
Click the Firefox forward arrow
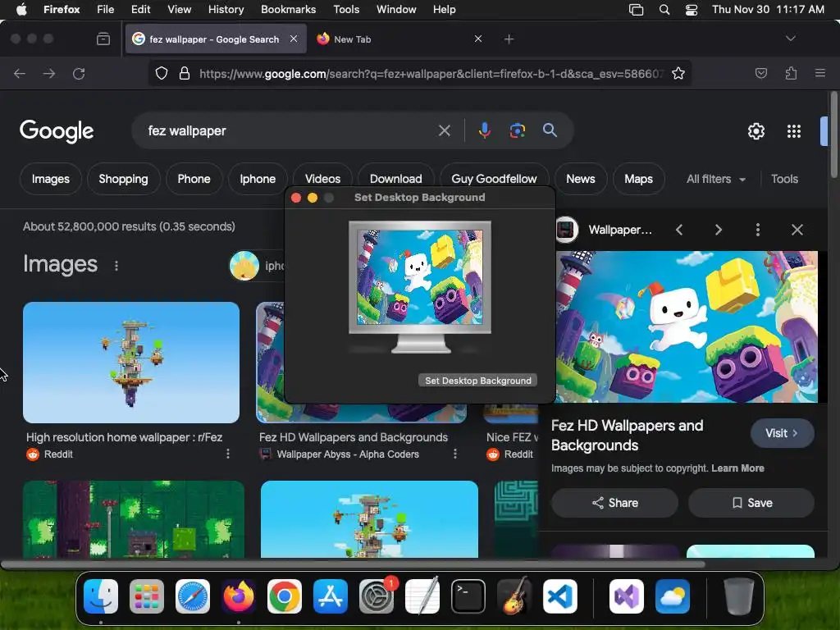click(49, 73)
